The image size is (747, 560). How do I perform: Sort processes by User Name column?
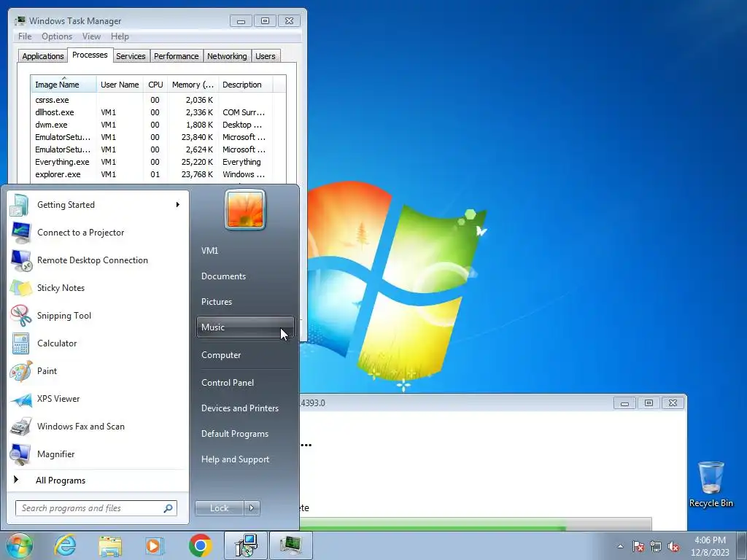click(x=120, y=85)
